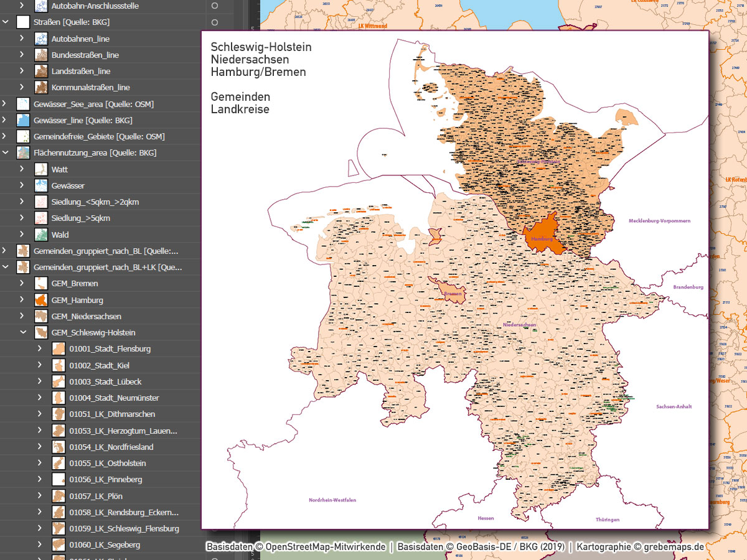Click the Niedersachsen label on the map
The height and width of the screenshot is (560, 747).
[519, 325]
